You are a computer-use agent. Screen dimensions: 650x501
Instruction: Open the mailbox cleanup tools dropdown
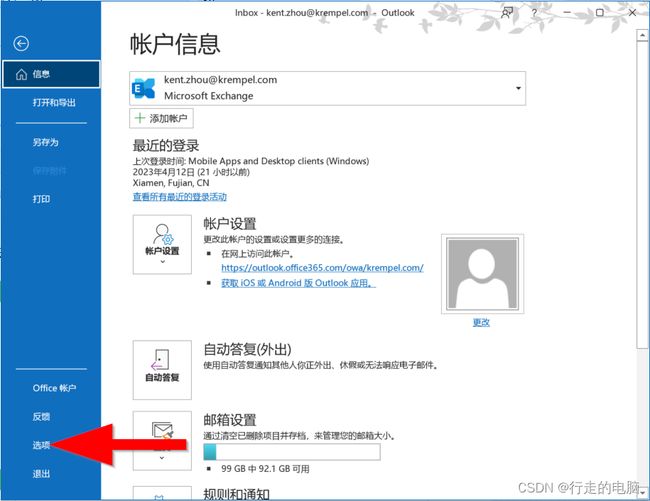click(x=162, y=440)
